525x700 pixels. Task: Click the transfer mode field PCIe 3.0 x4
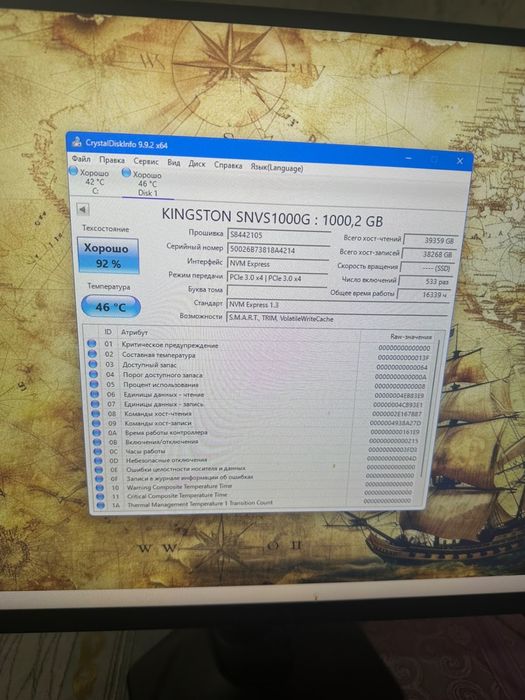point(277,278)
